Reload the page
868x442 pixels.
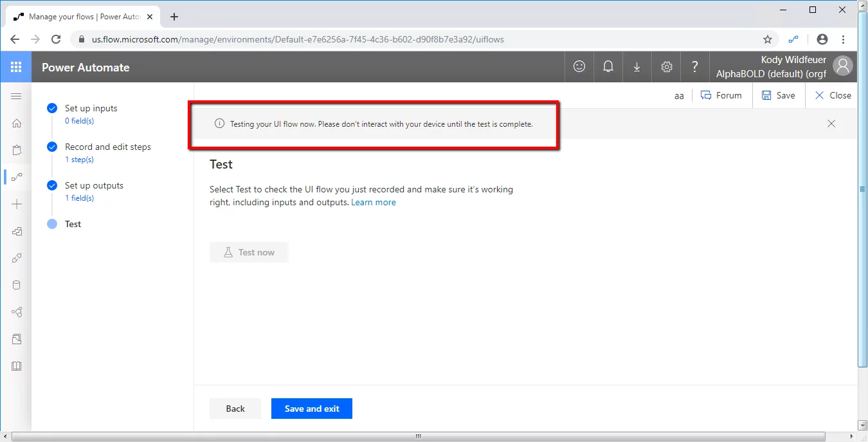tap(56, 39)
